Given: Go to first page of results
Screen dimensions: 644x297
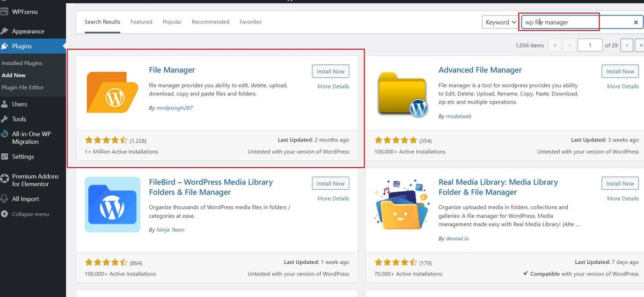Looking at the screenshot, I should (x=554, y=46).
